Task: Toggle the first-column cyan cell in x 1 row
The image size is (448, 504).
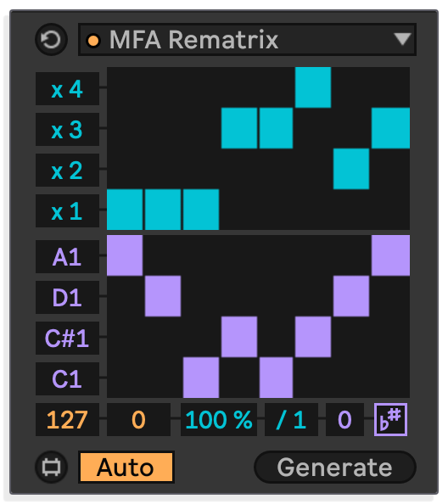Action: [x=125, y=210]
